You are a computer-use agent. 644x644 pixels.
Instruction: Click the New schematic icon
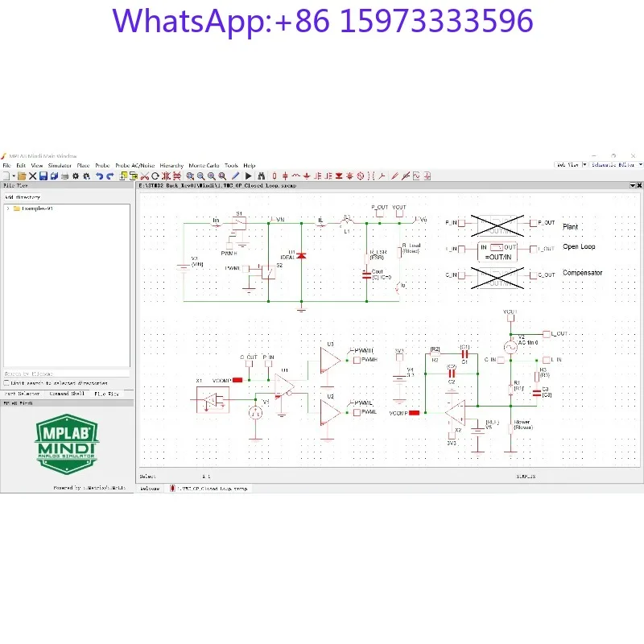point(6,176)
